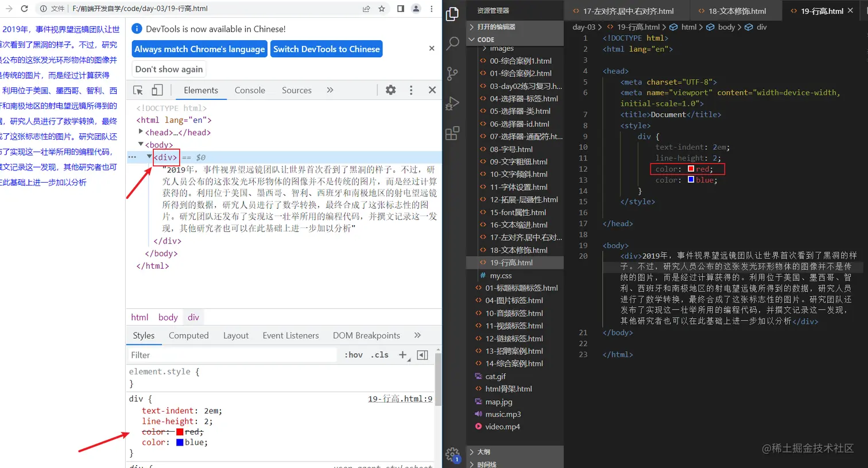The width and height of the screenshot is (868, 468).
Task: Show more Styles sidebar tabs
Action: pos(417,335)
